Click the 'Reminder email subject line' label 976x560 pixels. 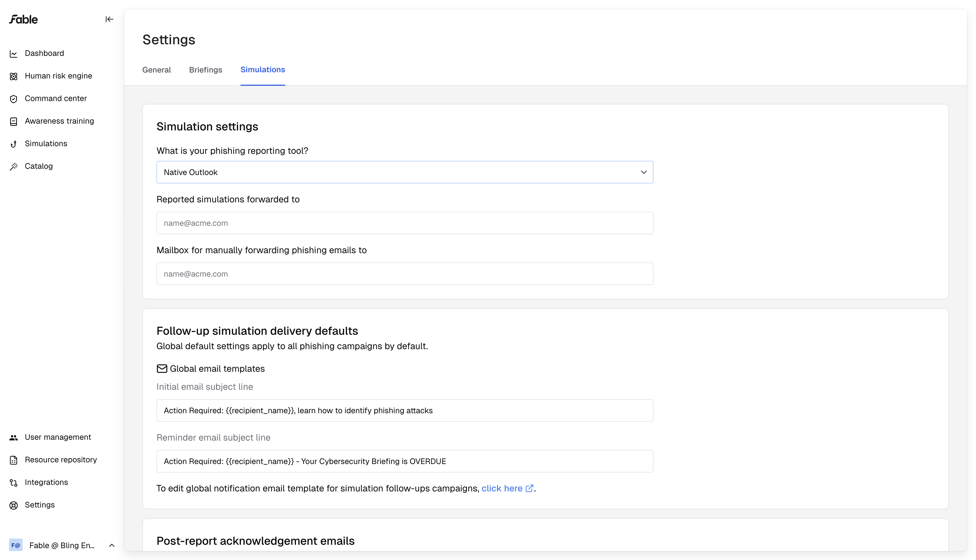(213, 438)
